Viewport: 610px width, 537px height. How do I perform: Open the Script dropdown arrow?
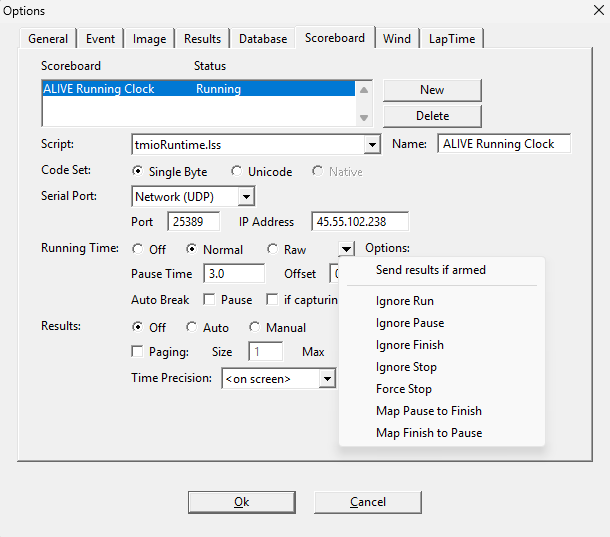(x=372, y=145)
